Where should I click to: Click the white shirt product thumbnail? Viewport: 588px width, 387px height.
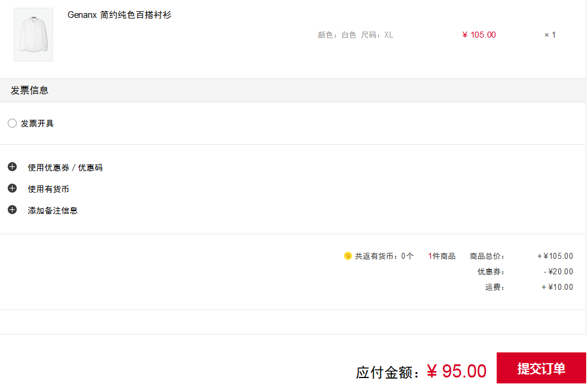(33, 35)
